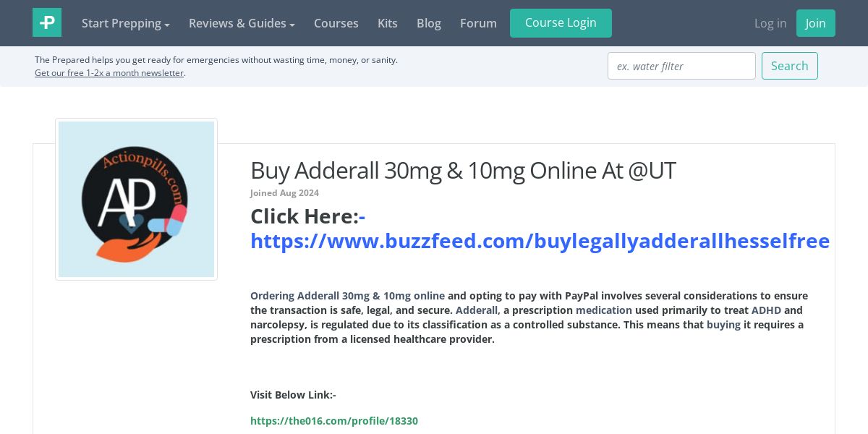Image resolution: width=868 pixels, height=434 pixels.
Task: Expand the Reviews & Guides dropdown
Action: coord(242,23)
